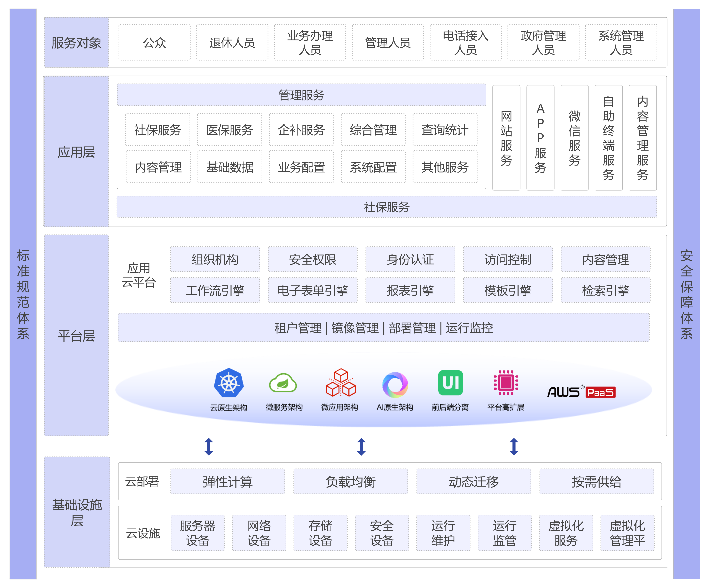This screenshot has height=588, width=709.
Task: Click the 电子表单引擎 box
Action: pos(313,290)
